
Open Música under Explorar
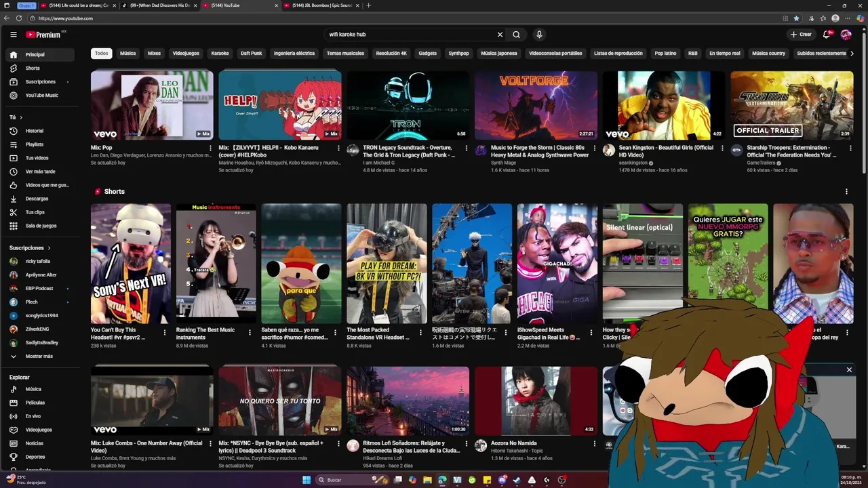(x=40, y=389)
